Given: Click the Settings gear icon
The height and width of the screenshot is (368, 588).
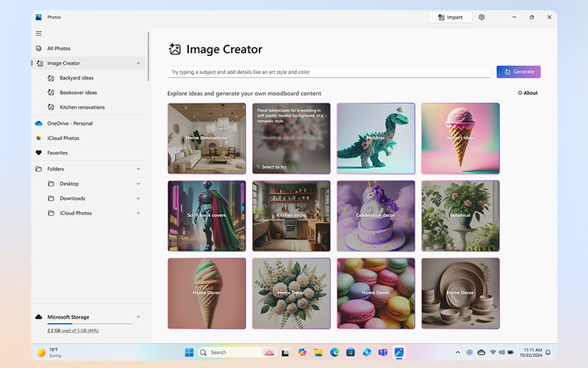Looking at the screenshot, I should pos(481,17).
